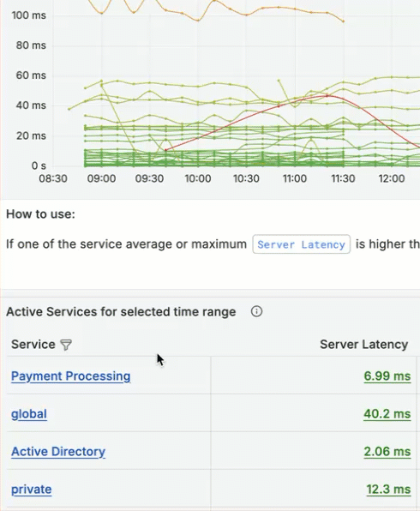Select the red line peak on the chart

(x=327, y=96)
